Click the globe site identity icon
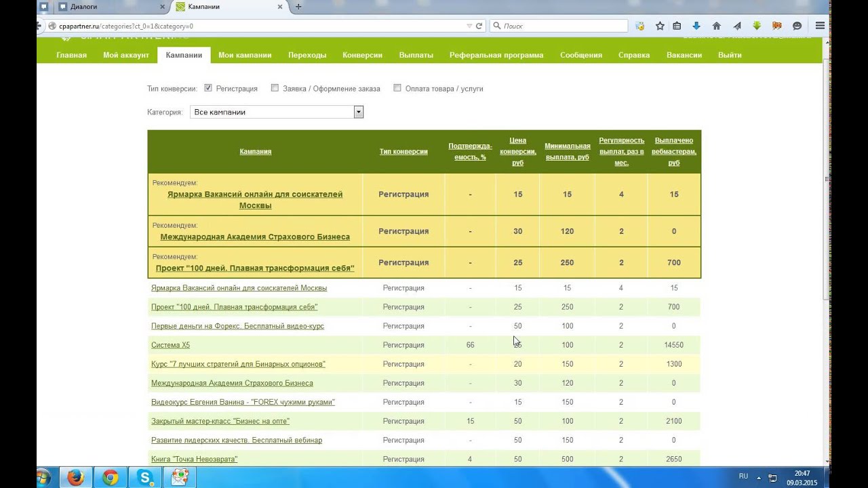The image size is (868, 488). (x=52, y=26)
